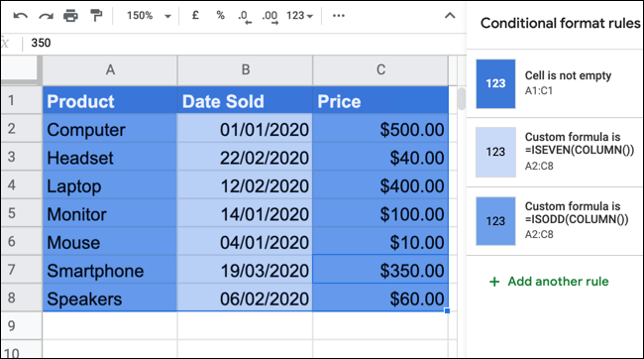Select the cell containing Headset
The image size is (644, 359).
[110, 157]
